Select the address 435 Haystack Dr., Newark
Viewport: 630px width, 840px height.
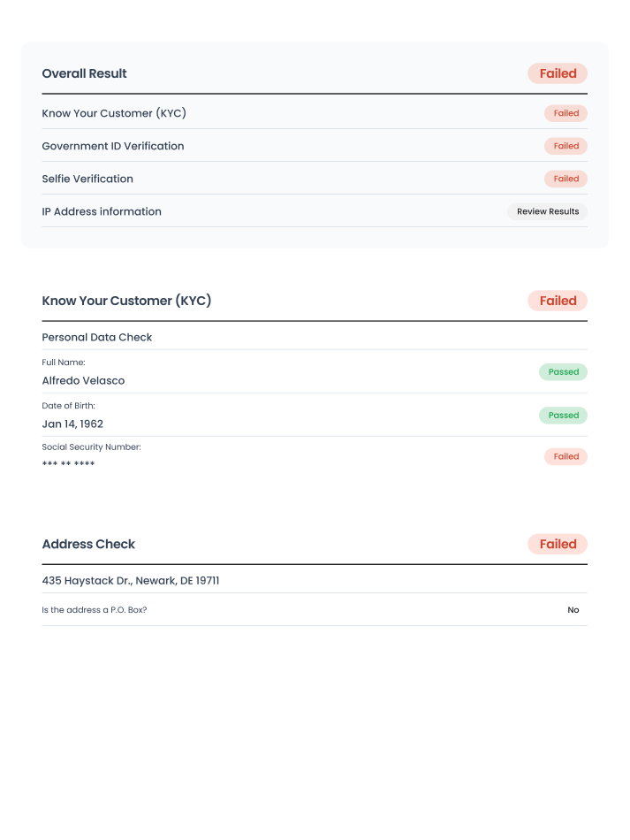tap(131, 581)
